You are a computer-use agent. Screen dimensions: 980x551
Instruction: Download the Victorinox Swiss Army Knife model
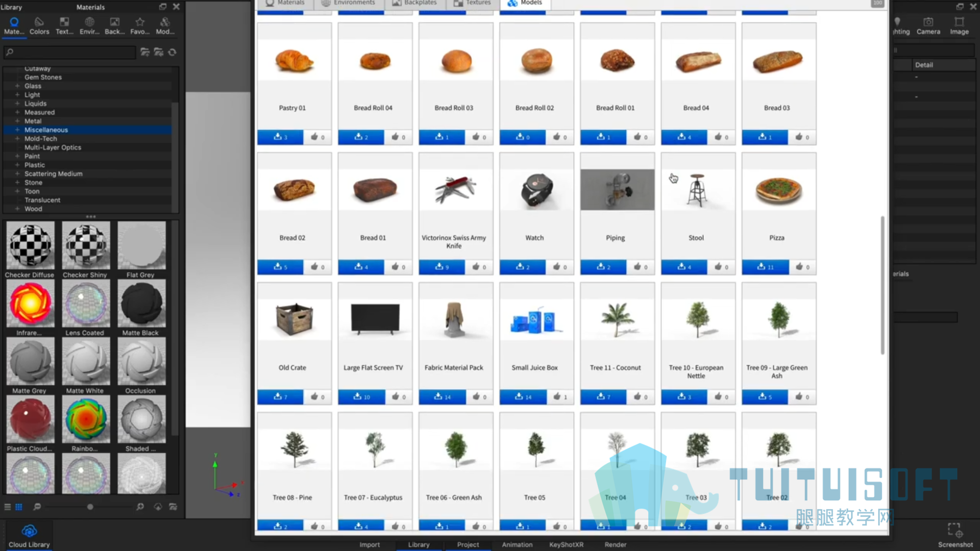pos(442,267)
